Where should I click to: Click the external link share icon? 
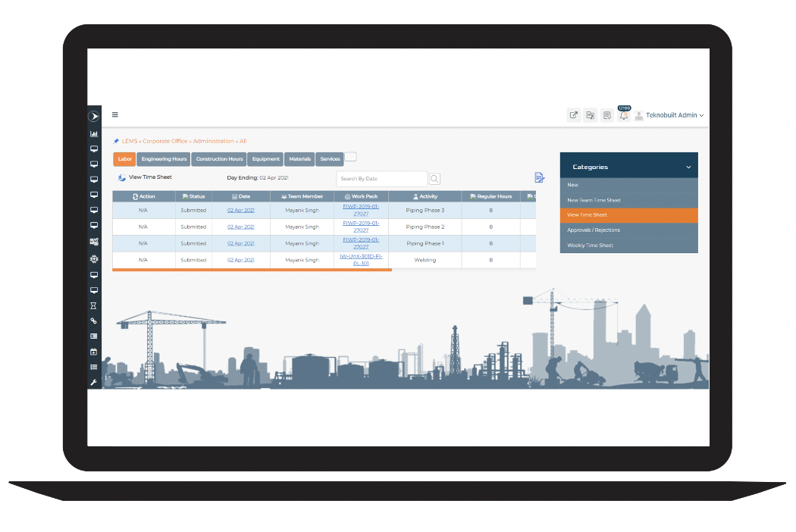573,115
